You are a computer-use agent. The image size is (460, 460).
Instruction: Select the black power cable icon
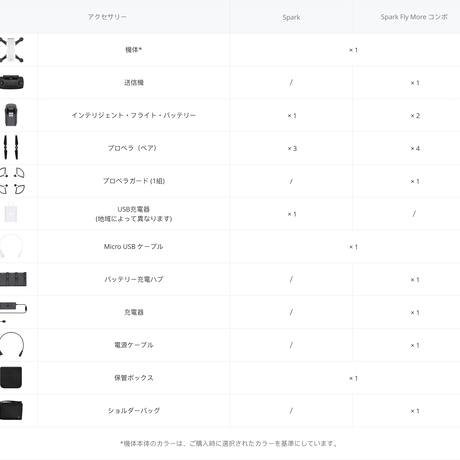[x=12, y=344]
